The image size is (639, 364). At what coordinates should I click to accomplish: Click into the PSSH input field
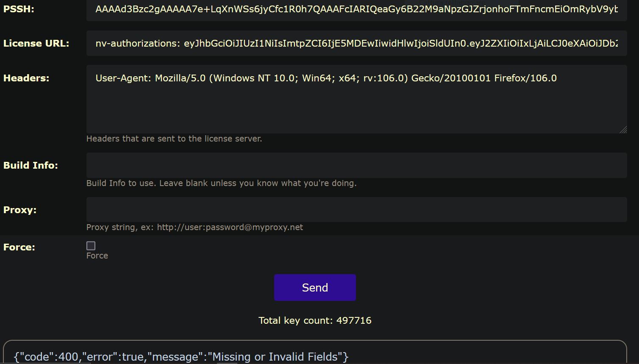click(x=356, y=9)
